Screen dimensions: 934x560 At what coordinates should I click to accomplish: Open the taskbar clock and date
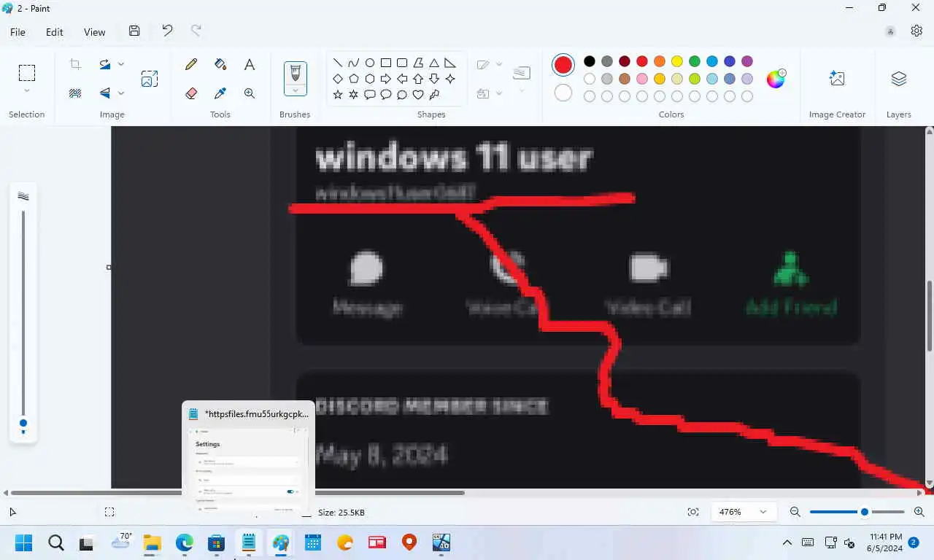[885, 542]
